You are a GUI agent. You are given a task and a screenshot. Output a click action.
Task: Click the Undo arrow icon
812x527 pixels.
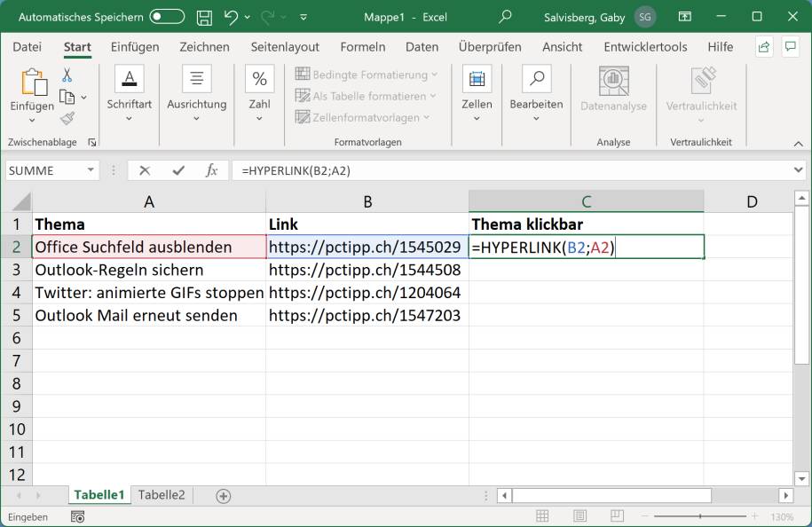[231, 17]
